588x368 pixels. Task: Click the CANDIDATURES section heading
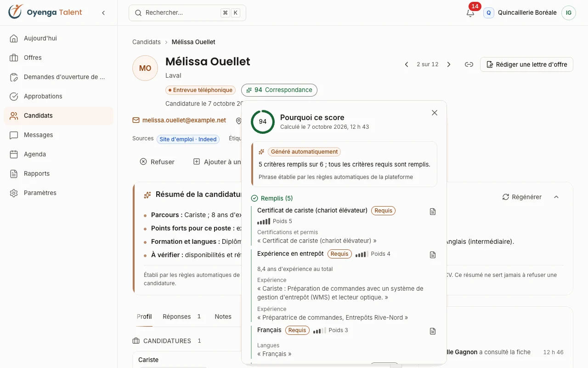(x=167, y=341)
